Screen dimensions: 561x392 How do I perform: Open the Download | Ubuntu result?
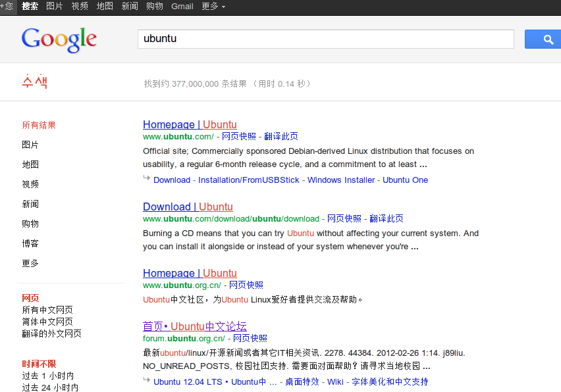188,207
